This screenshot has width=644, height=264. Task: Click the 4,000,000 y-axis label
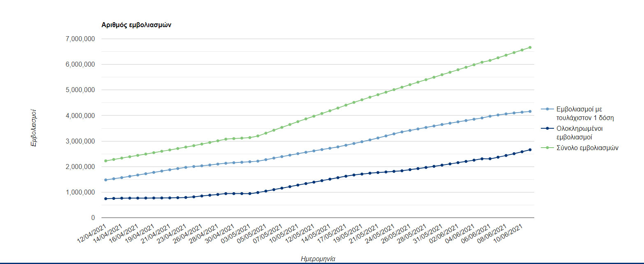pyautogui.click(x=80, y=116)
